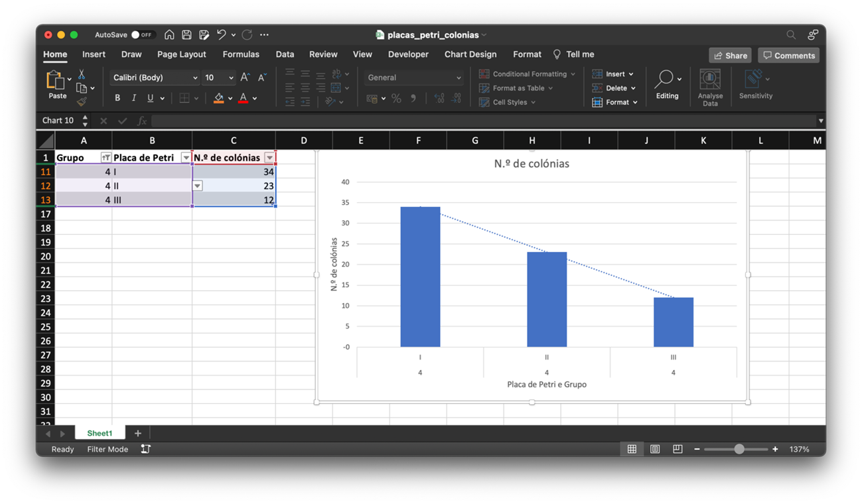
Task: Click the percent style icon
Action: [396, 99]
